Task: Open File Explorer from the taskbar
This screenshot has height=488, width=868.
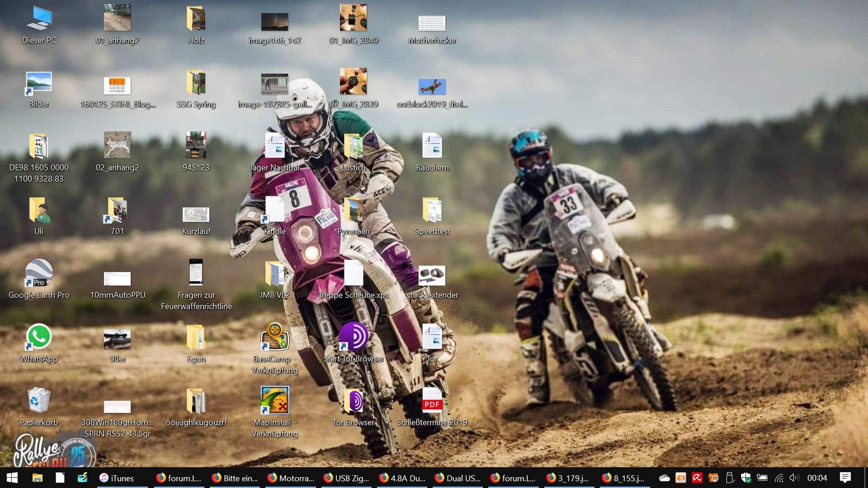Action: click(x=37, y=478)
